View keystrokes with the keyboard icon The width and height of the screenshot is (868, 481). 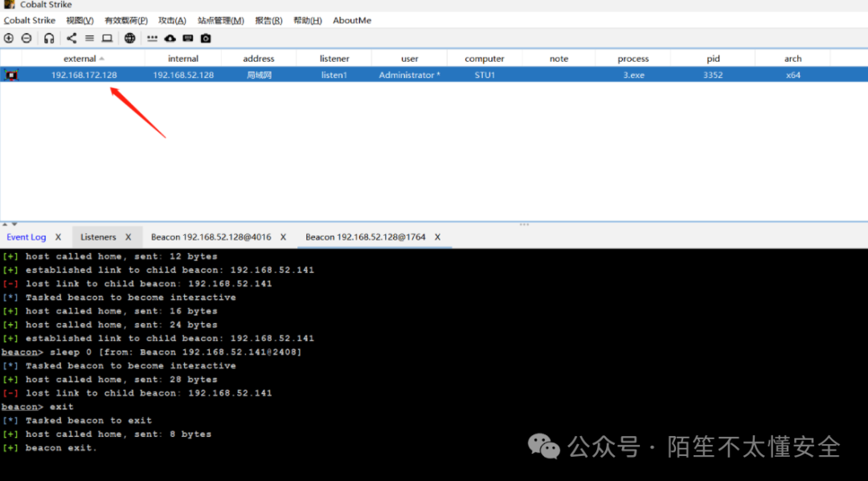[x=187, y=38]
